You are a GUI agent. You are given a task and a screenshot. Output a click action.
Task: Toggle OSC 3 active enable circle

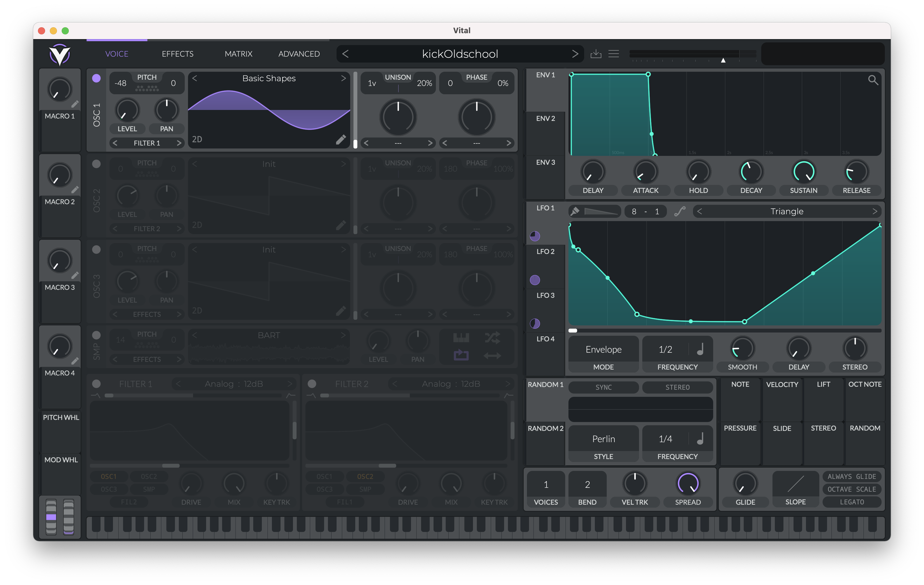(x=96, y=248)
